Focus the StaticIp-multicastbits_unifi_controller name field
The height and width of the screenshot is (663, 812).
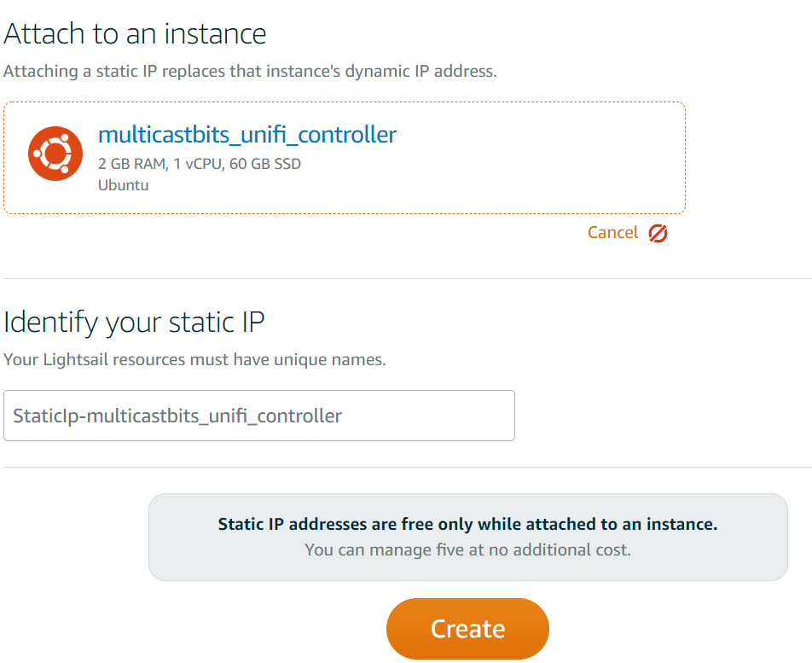259,416
